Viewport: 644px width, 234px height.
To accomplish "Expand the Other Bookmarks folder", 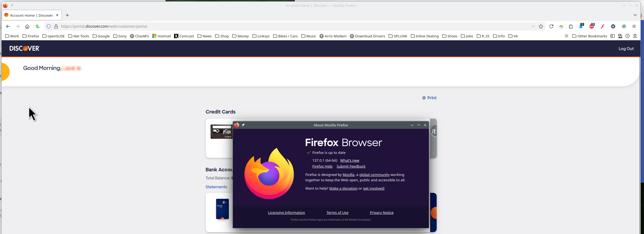I will (x=590, y=36).
